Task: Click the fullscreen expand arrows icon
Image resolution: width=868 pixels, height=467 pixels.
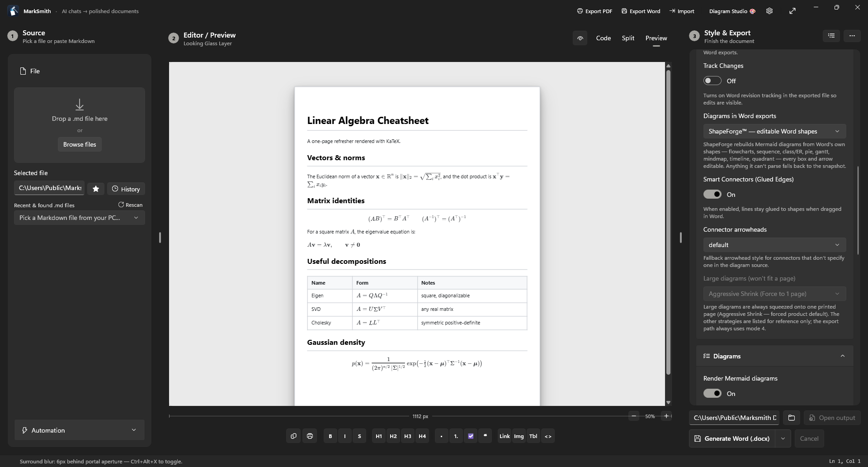Action: [793, 11]
